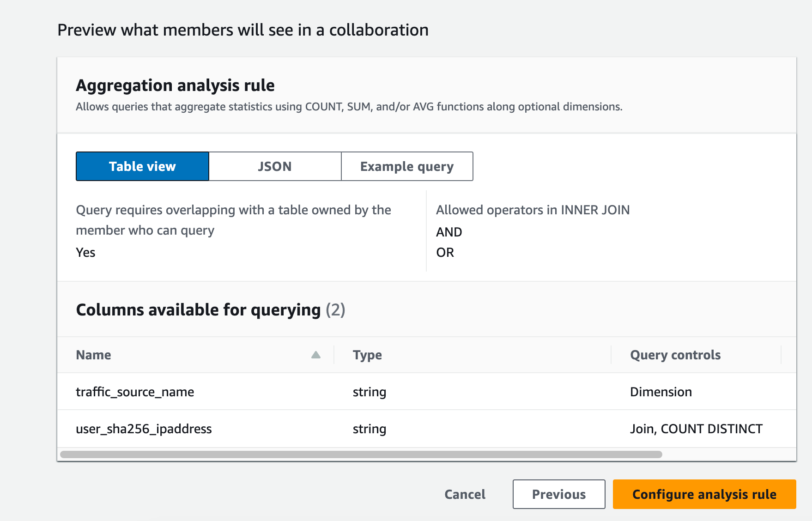
Task: Select the user_sha256_ipaddress row
Action: [144, 429]
